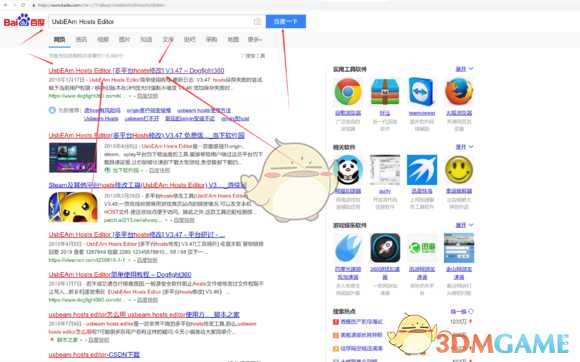The height and width of the screenshot is (362, 580).
Task: Click the Pikachu result thumbnail
Action: (73, 207)
